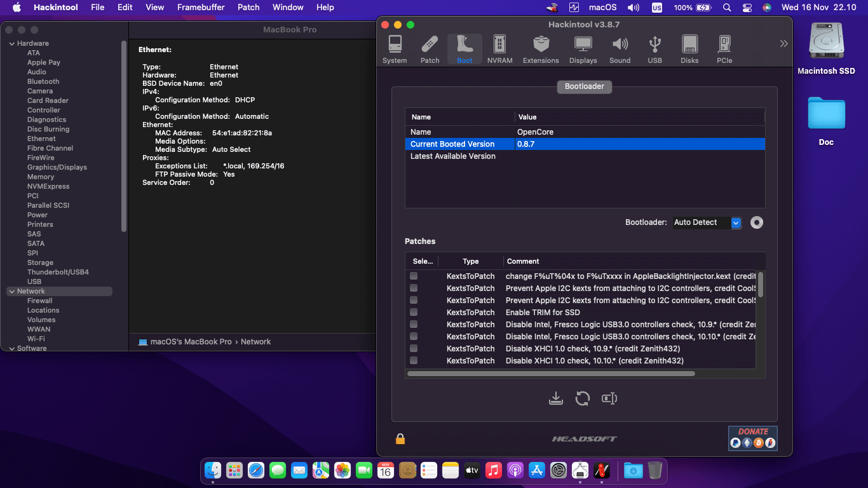Image resolution: width=868 pixels, height=488 pixels.
Task: Open the Help menu
Action: (325, 8)
